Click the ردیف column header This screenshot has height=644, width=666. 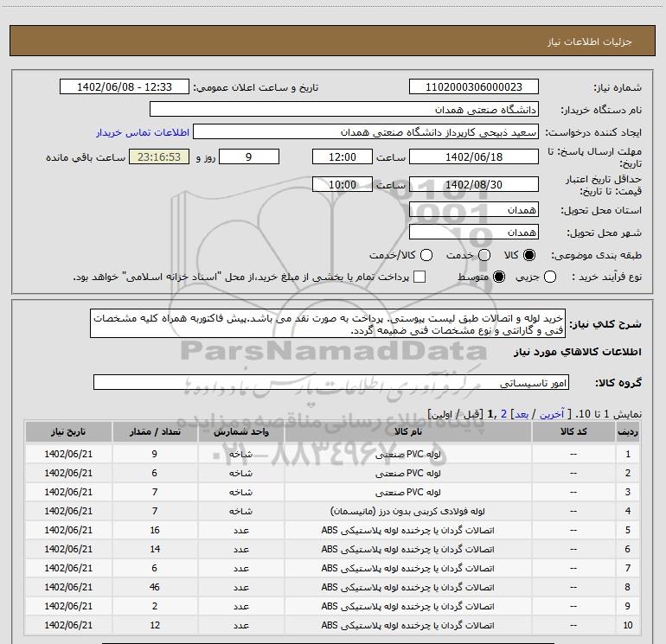click(628, 431)
